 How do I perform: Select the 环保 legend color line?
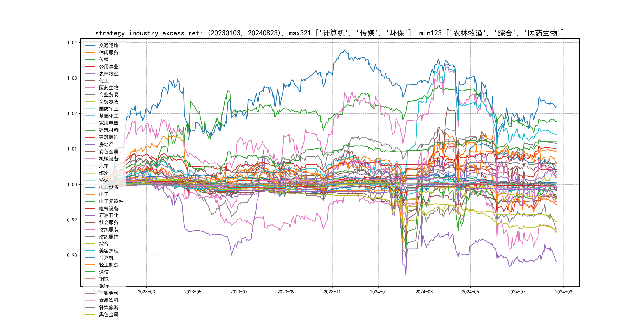(x=90, y=180)
